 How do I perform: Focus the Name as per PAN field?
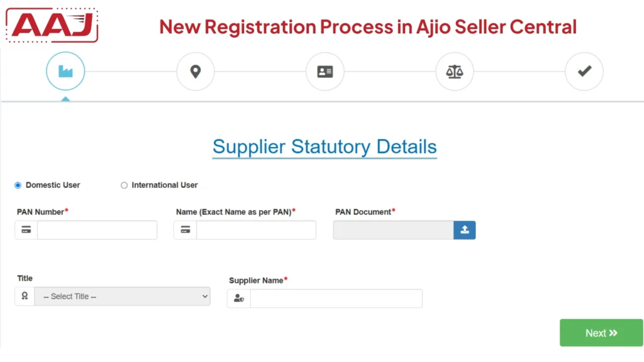(x=255, y=229)
